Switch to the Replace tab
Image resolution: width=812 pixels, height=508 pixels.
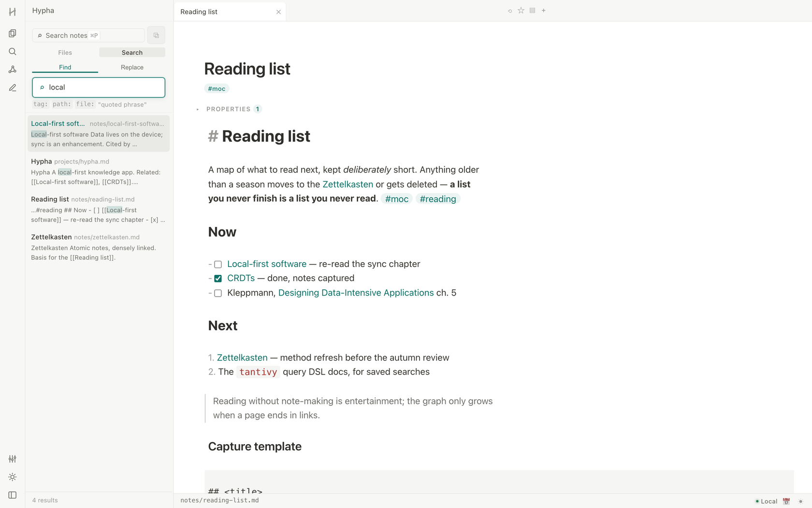(x=132, y=67)
